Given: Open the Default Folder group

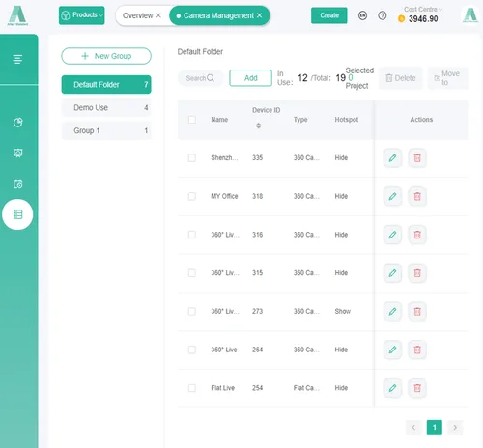Looking at the screenshot, I should [106, 85].
